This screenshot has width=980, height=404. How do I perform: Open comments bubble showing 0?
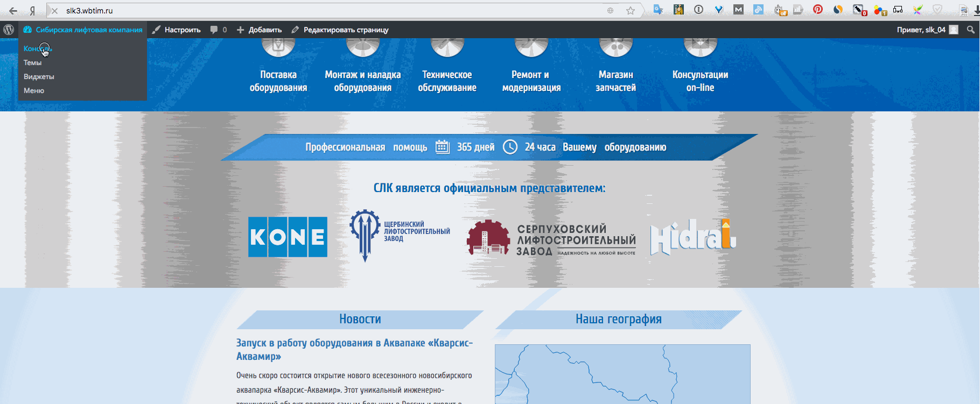[219, 30]
